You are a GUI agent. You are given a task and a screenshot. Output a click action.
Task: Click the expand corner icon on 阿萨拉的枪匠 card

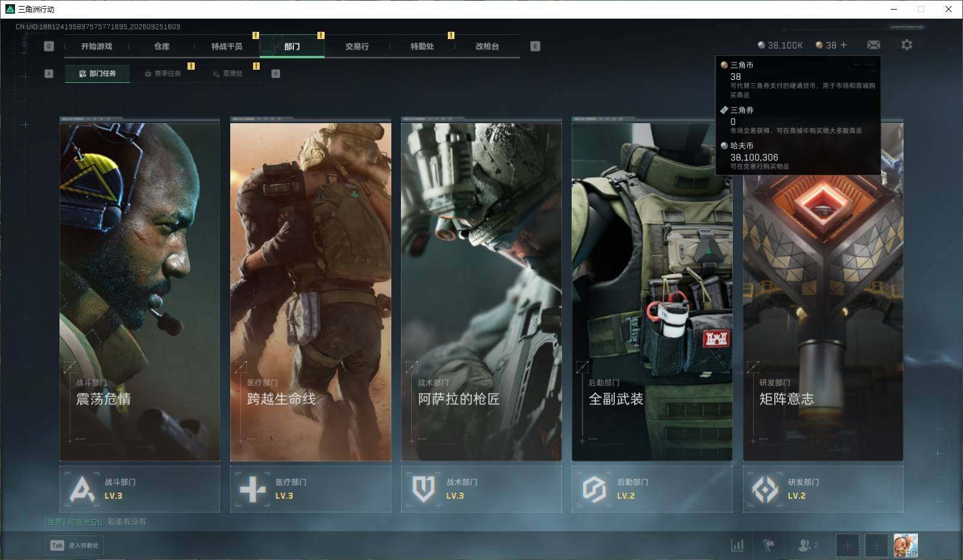[x=412, y=367]
